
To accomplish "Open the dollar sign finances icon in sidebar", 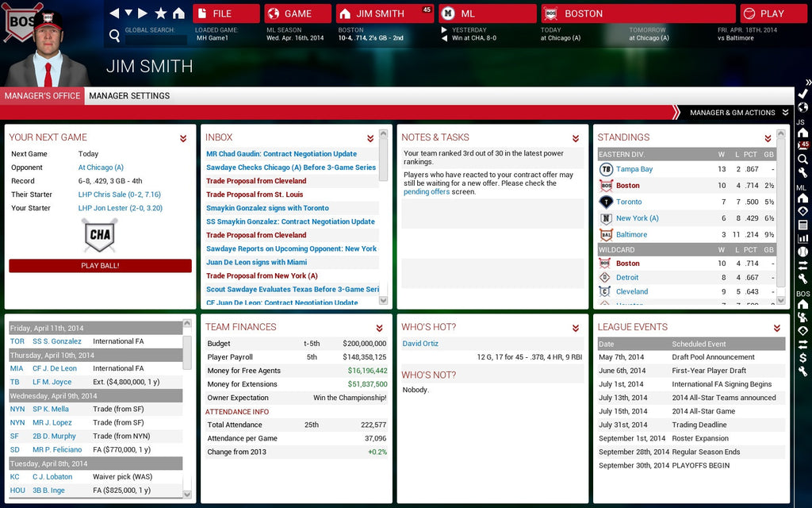I will 802,358.
